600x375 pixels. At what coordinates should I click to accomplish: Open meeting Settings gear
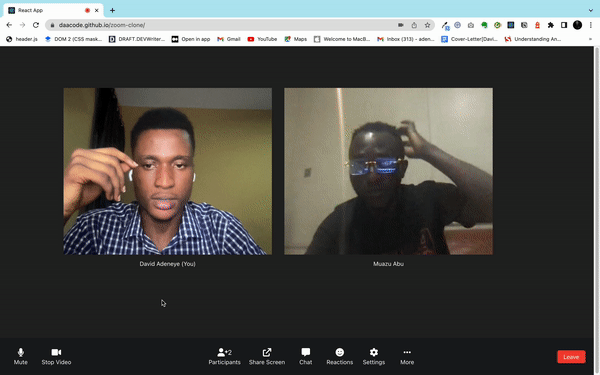click(373, 356)
